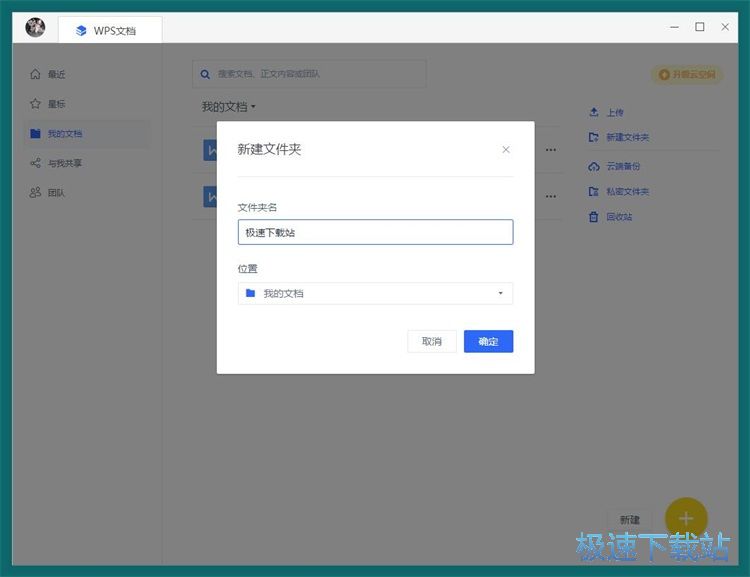Viewport: 750px width, 577px height.
Task: Click the star icon next to 星标
Action: click(35, 104)
